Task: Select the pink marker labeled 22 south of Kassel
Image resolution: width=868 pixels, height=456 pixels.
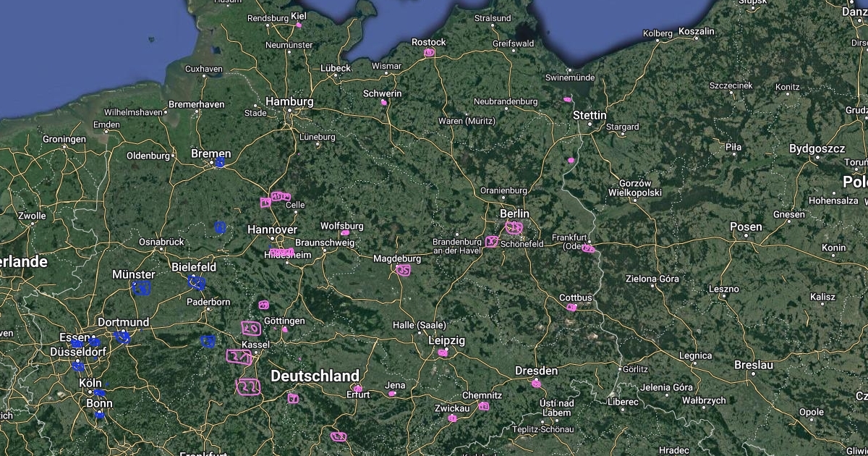Action: (x=248, y=387)
